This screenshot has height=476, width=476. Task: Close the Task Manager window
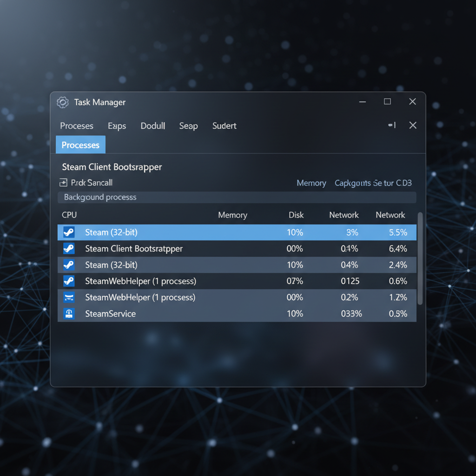[x=413, y=101]
